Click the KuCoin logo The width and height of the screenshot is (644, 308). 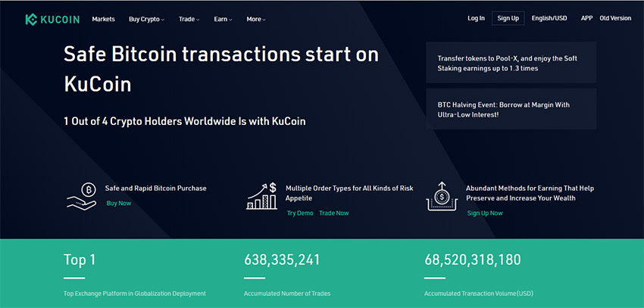[x=52, y=19]
